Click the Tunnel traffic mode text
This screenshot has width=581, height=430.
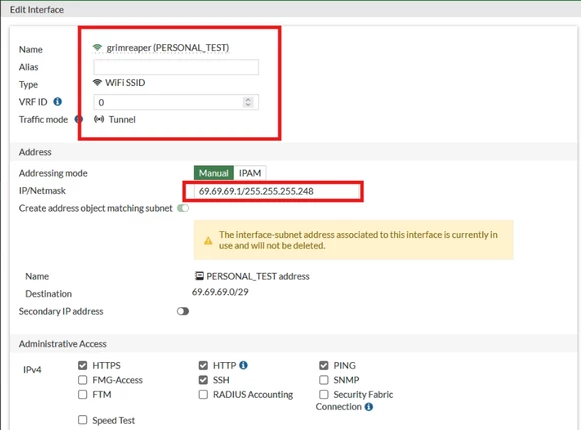122,119
